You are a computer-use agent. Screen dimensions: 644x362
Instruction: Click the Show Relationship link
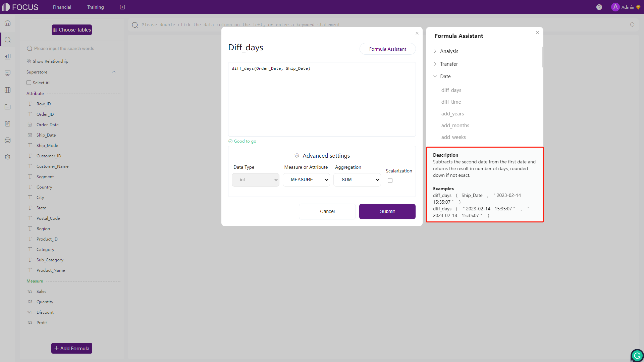coord(50,61)
